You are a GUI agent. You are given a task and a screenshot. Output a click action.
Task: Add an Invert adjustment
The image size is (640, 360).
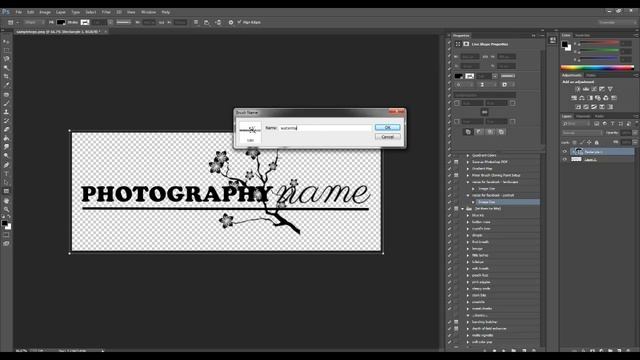point(578,107)
